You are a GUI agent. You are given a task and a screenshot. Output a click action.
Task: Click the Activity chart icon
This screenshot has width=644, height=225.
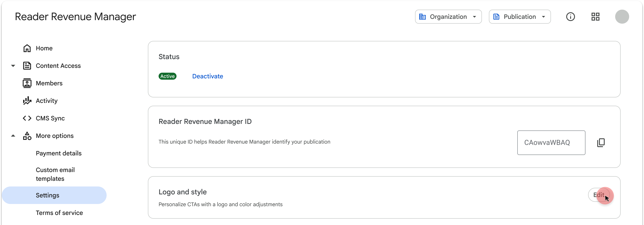click(27, 101)
